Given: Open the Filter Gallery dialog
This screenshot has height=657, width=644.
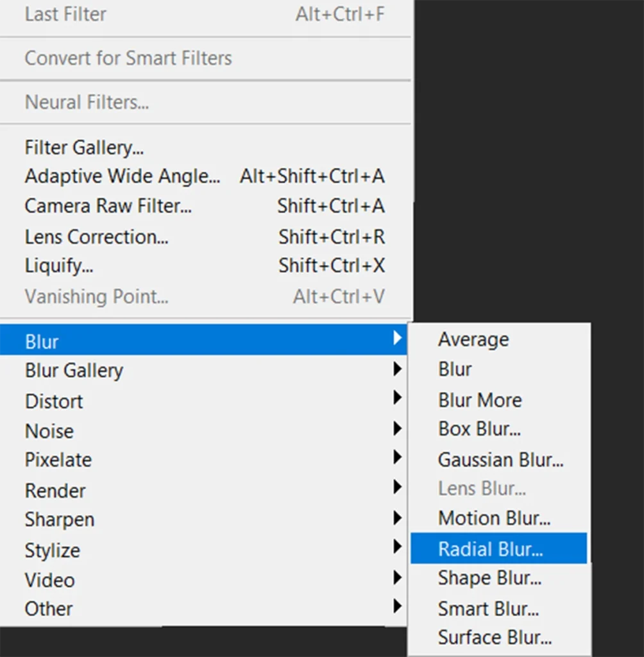Looking at the screenshot, I should coord(84,148).
